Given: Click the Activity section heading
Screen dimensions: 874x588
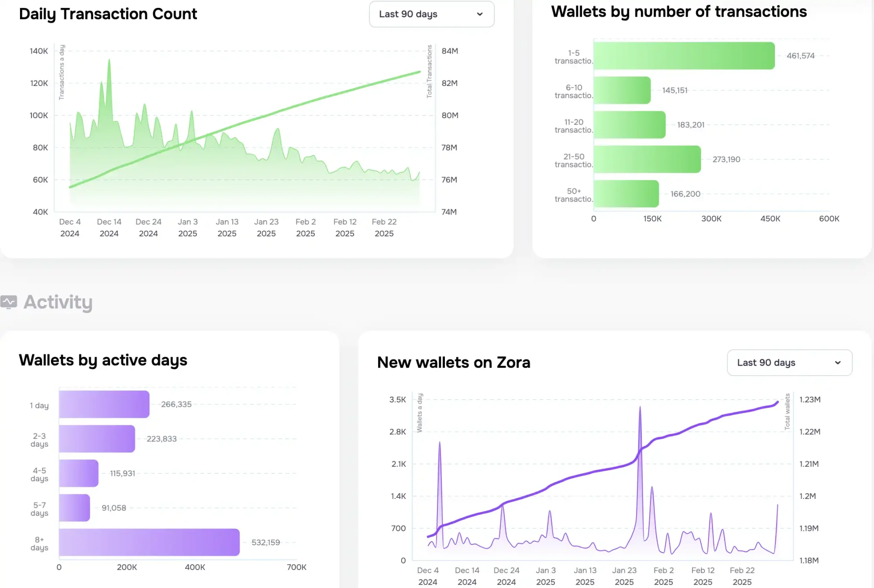Looking at the screenshot, I should click(x=58, y=302).
